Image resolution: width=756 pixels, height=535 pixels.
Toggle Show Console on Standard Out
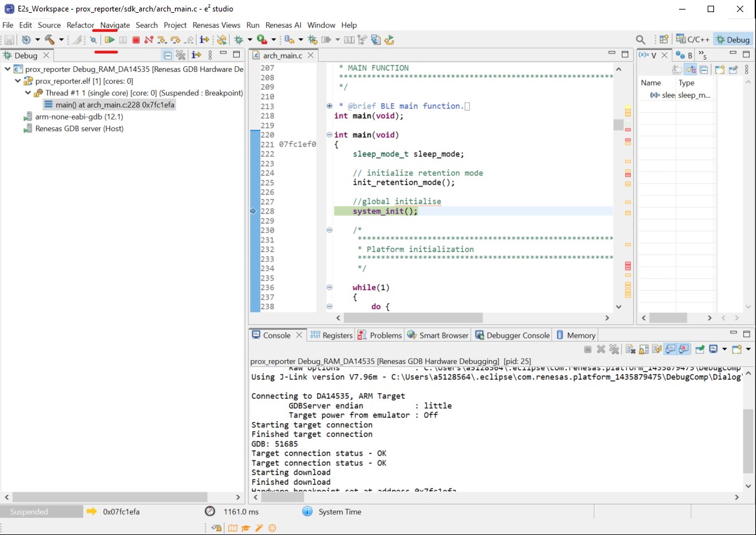click(670, 349)
